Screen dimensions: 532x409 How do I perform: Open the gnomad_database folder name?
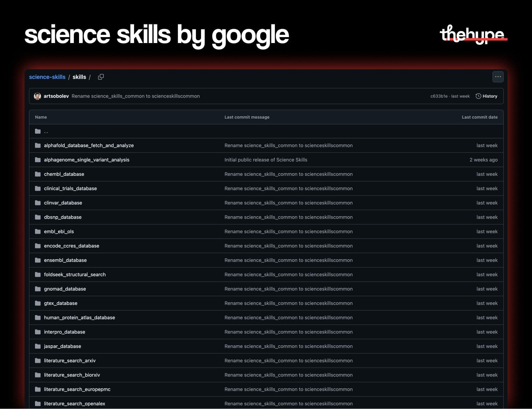(65, 289)
